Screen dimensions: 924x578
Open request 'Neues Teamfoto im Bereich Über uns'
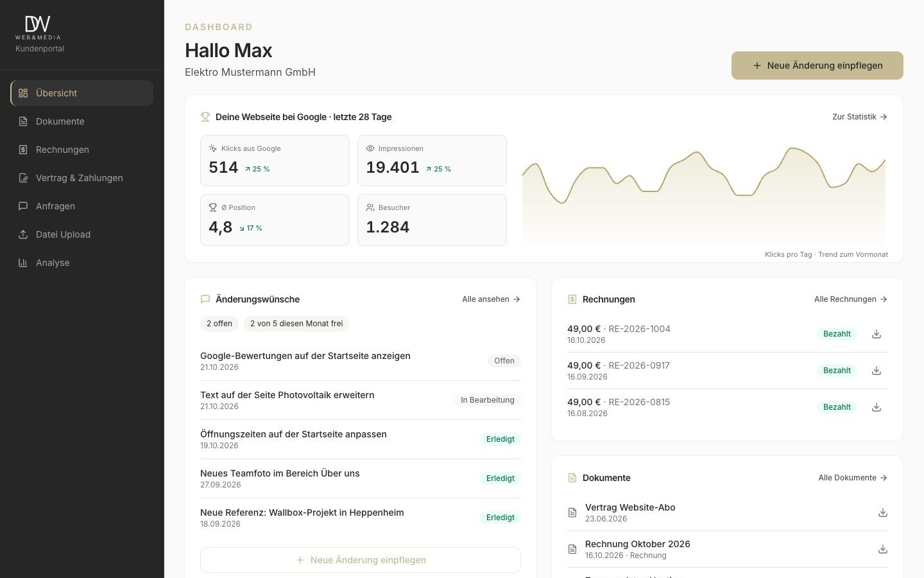361,478
